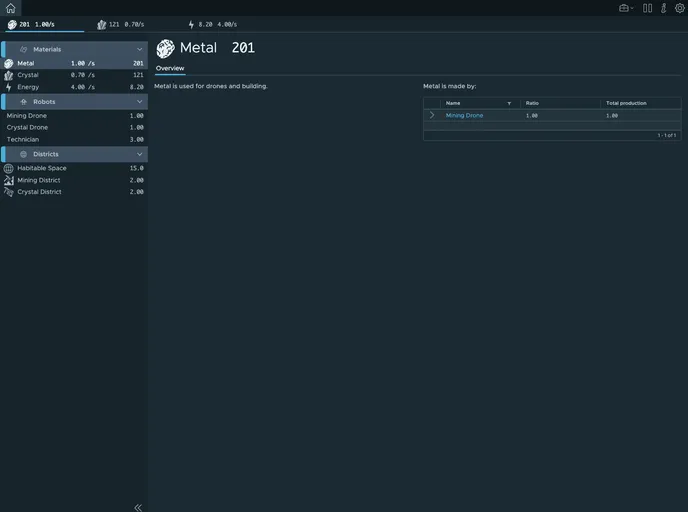Click the Crystal icon in sidebar
The height and width of the screenshot is (512, 688).
tap(8, 75)
